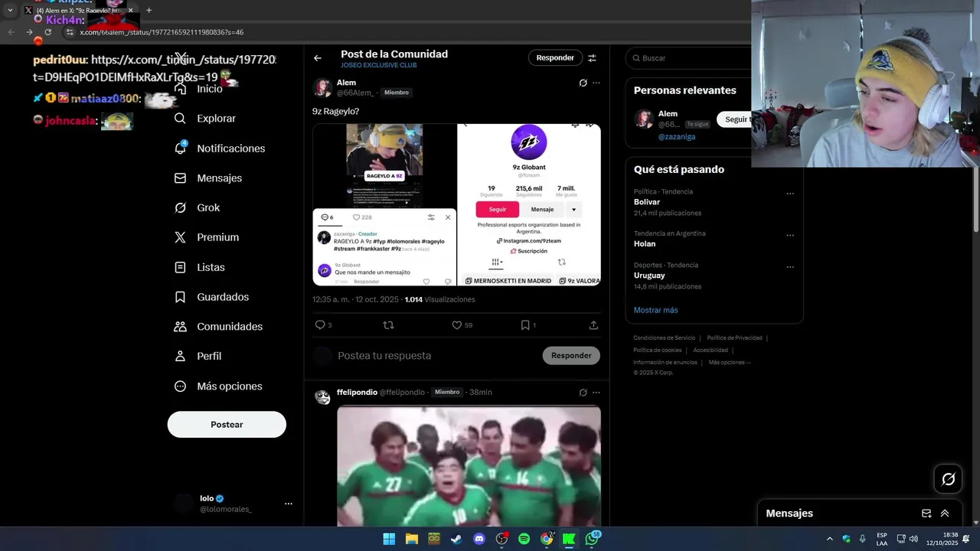This screenshot has height=551, width=980.
Task: Open the JOSEO EXCLUSIVE CLUB community link
Action: (x=379, y=66)
